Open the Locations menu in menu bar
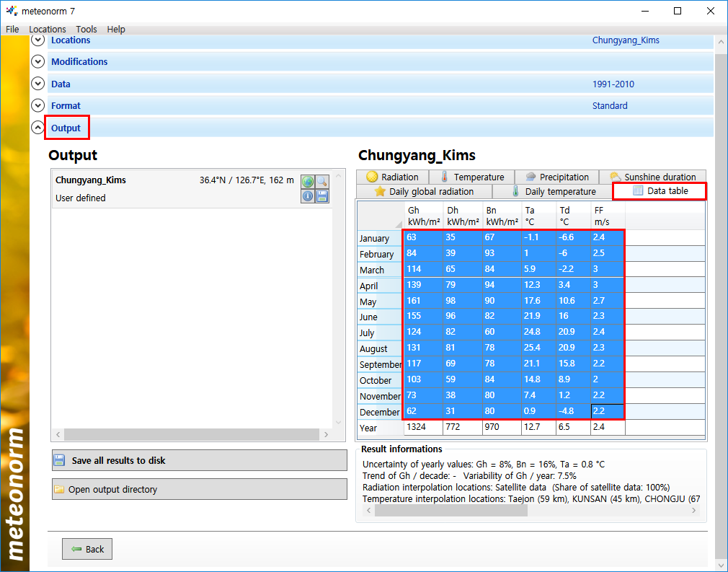The width and height of the screenshot is (728, 572). tap(48, 30)
